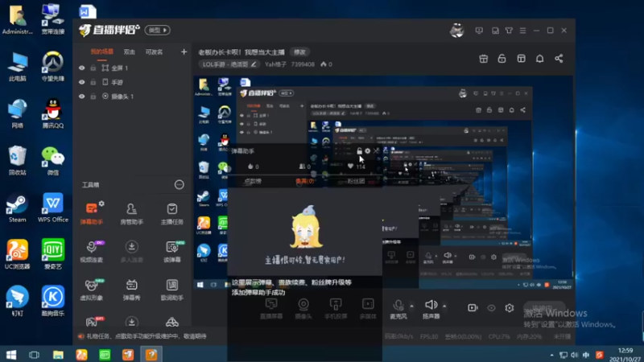The width and height of the screenshot is (644, 362).
Task: Toggle lock on 弹幕助手 floating window
Action: [359, 151]
